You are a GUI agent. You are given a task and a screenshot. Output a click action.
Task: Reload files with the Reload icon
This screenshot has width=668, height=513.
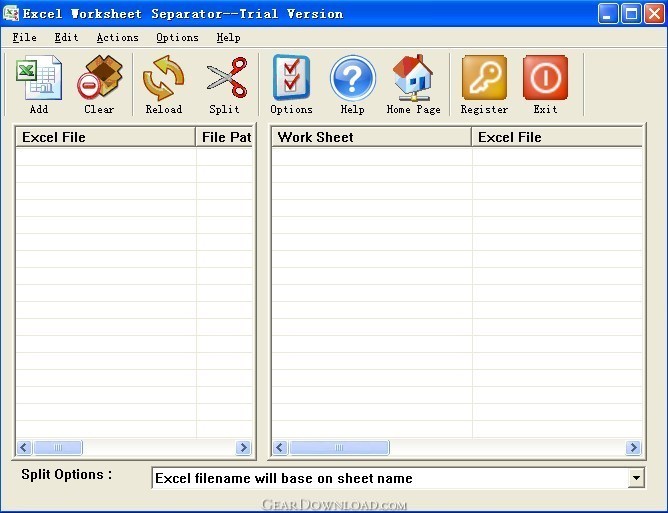(x=164, y=78)
